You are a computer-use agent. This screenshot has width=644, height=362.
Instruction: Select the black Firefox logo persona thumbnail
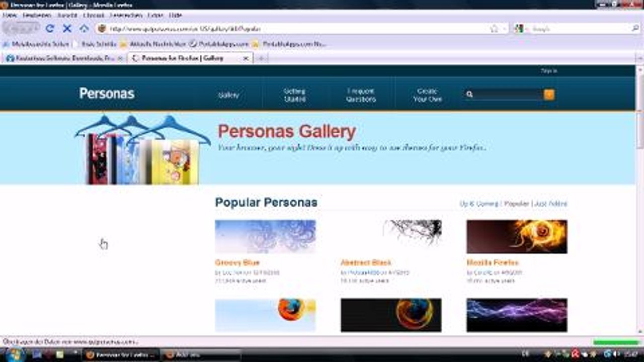pos(391,315)
